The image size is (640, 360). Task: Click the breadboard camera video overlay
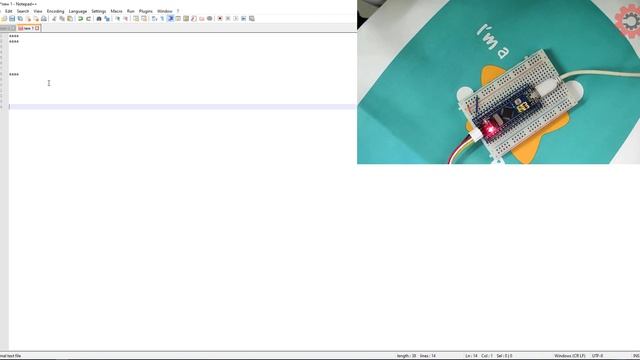point(498,82)
